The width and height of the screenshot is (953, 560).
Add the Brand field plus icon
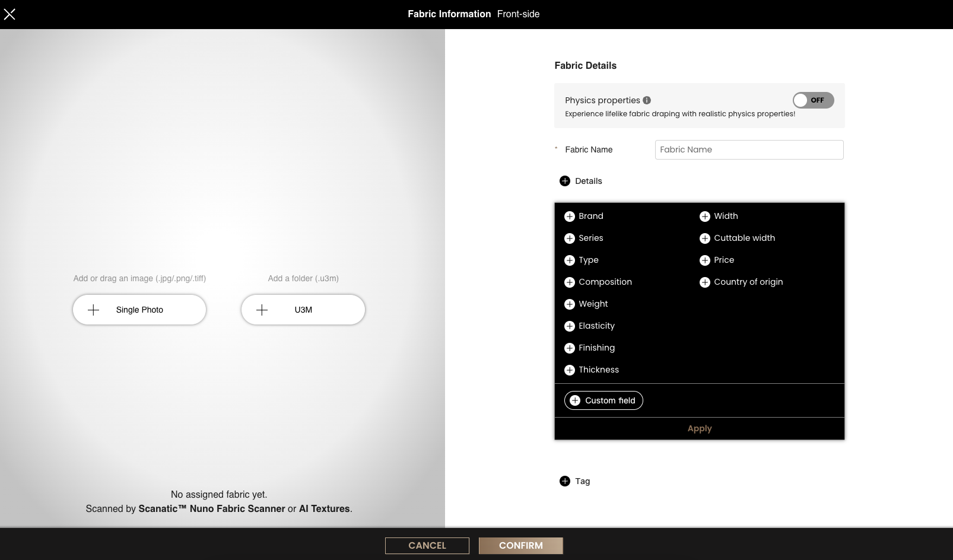[570, 217]
